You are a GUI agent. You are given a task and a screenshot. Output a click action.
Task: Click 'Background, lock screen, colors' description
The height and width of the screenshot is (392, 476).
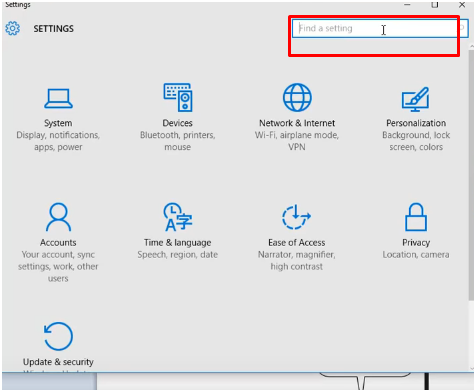[416, 141]
